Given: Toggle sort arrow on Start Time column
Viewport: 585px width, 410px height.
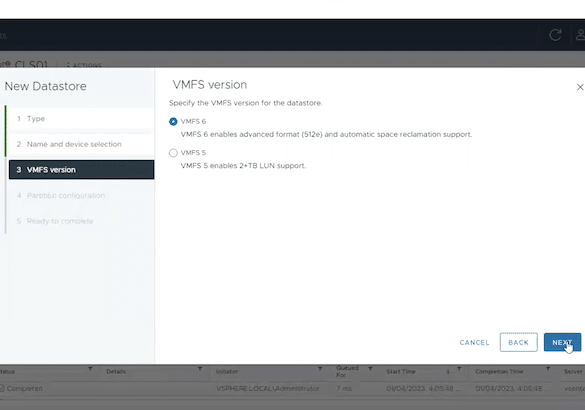Looking at the screenshot, I should pos(448,372).
